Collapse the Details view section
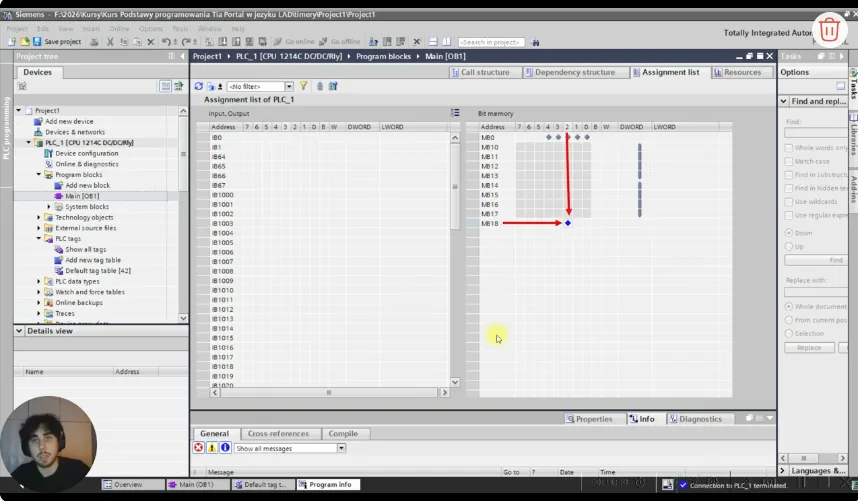The height and width of the screenshot is (501, 858). tap(19, 331)
